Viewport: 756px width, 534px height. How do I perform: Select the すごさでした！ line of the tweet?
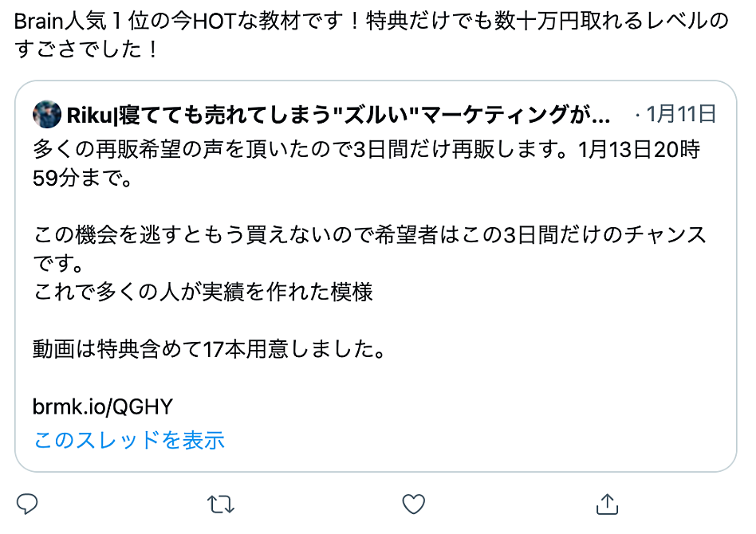(x=87, y=49)
